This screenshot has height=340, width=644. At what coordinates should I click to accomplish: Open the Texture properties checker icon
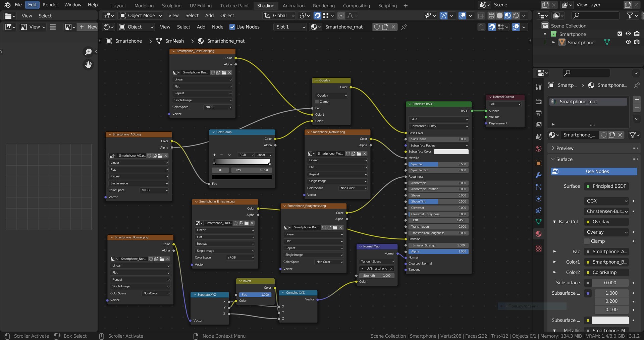pyautogui.click(x=538, y=248)
